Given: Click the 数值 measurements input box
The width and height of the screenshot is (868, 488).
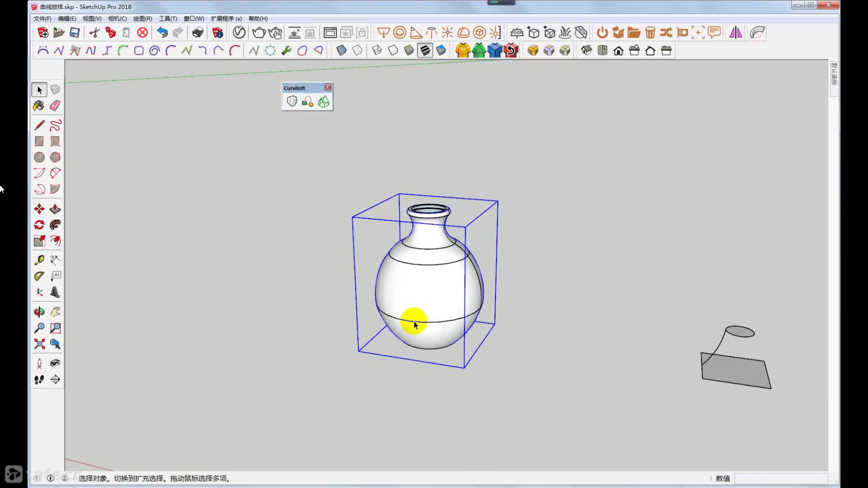Looking at the screenshot, I should coord(781,478).
